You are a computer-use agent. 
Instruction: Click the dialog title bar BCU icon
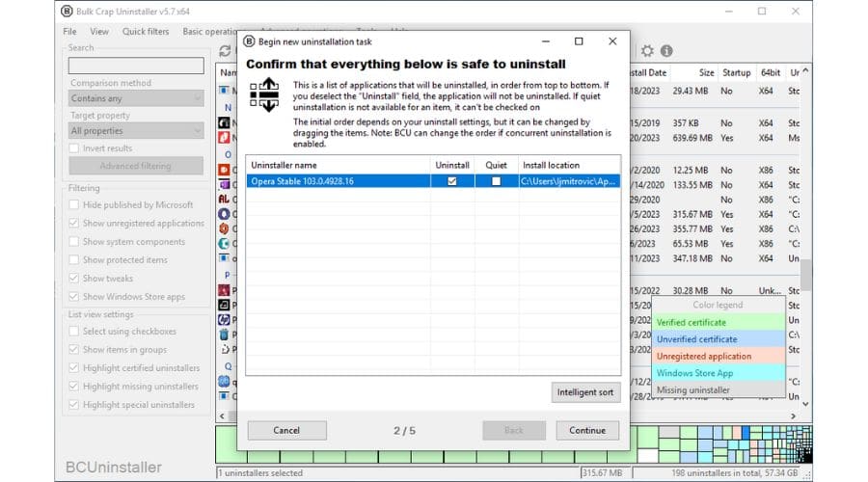point(249,41)
